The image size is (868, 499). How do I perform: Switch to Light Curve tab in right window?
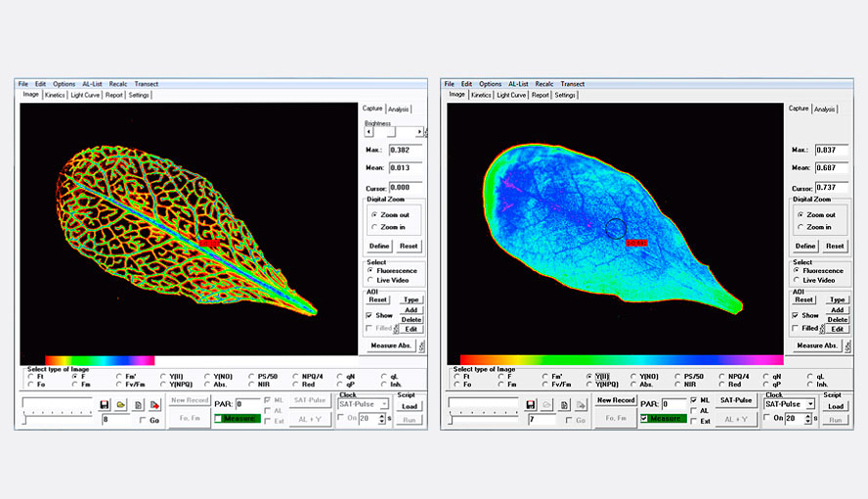[511, 95]
